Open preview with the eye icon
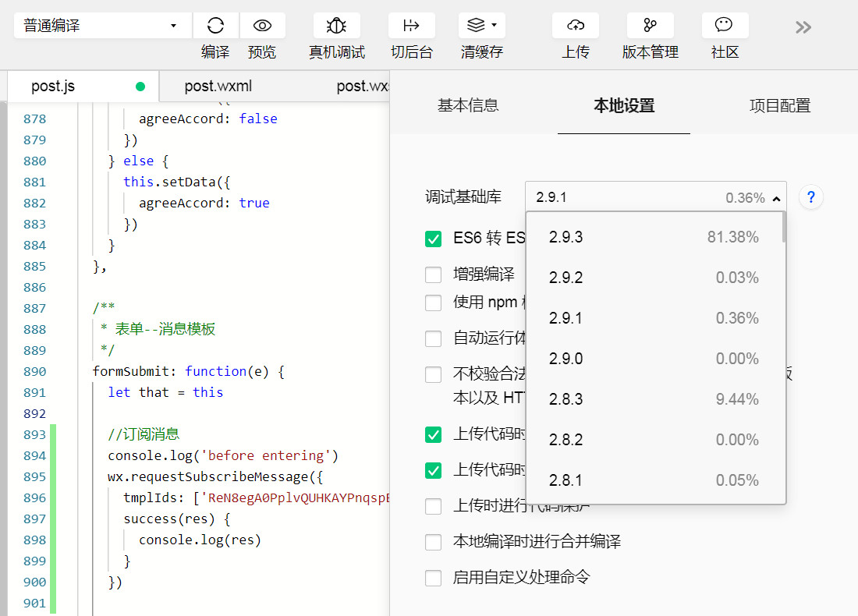 [x=262, y=26]
